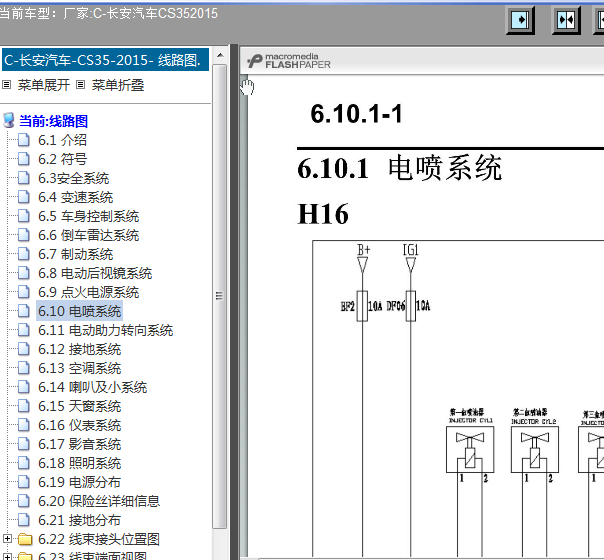This screenshot has width=604, height=560.
Task: Select highlighted 6.10 电喷系统 entry
Action: (79, 311)
